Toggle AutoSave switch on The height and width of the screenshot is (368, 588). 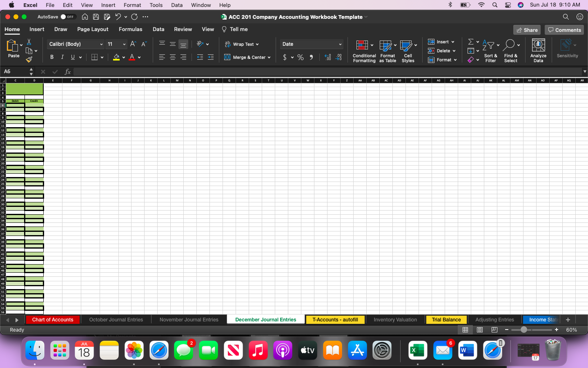[67, 17]
